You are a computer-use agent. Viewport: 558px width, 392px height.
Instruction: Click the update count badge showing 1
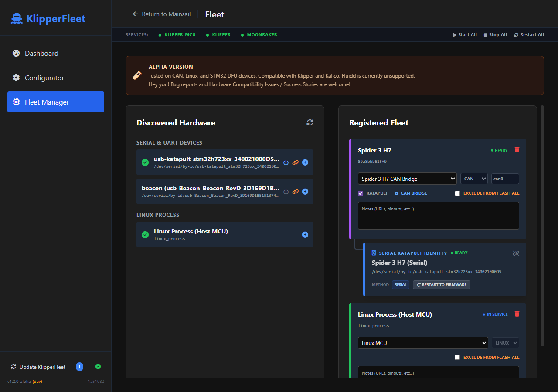79,367
